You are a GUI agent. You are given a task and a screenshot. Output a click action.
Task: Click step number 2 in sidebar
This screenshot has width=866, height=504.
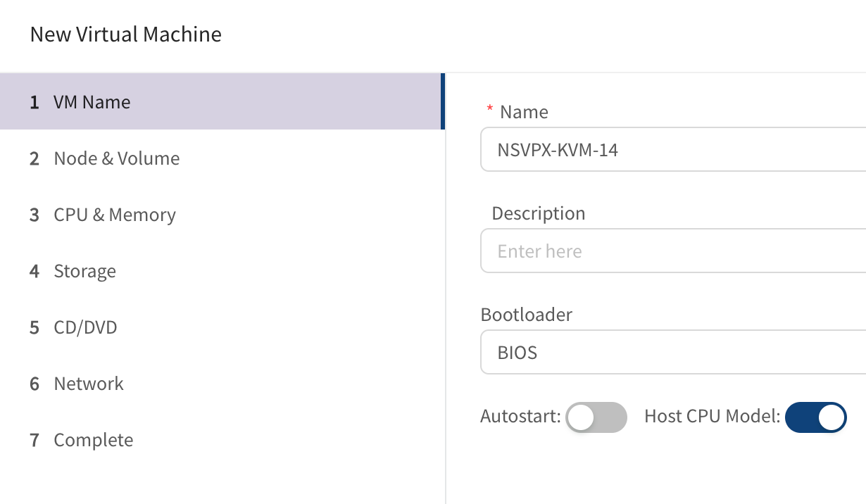pos(34,159)
